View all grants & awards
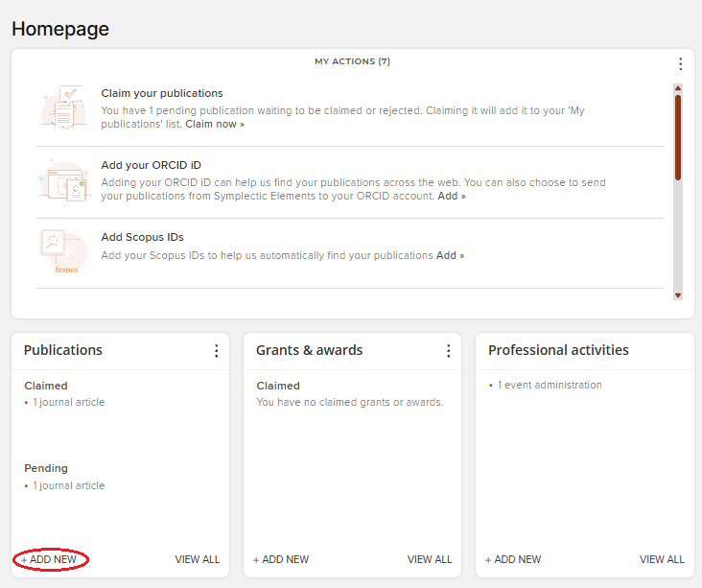The image size is (702, 588). point(430,559)
